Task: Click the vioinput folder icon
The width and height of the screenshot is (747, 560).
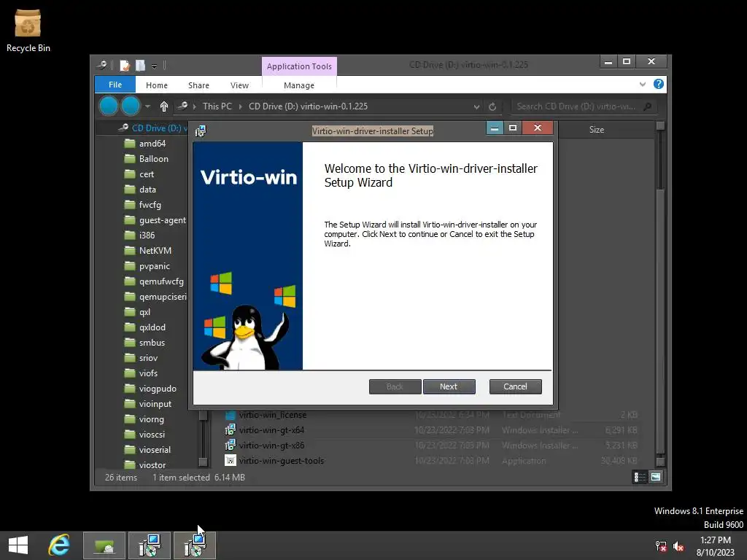Action: [x=130, y=404]
